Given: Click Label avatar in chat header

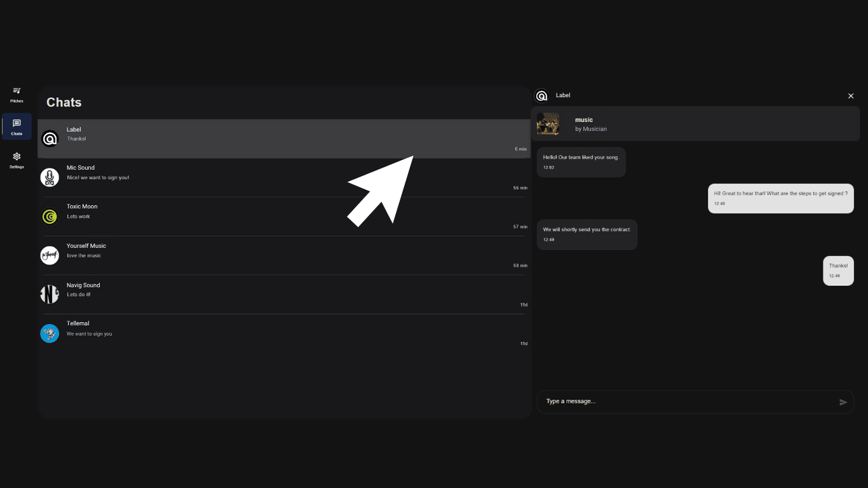Looking at the screenshot, I should pos(541,96).
